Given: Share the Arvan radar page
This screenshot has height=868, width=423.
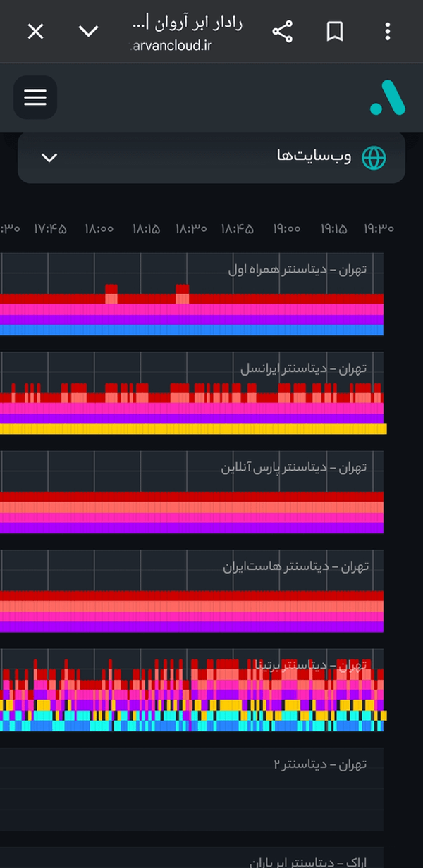Looking at the screenshot, I should click(x=282, y=32).
